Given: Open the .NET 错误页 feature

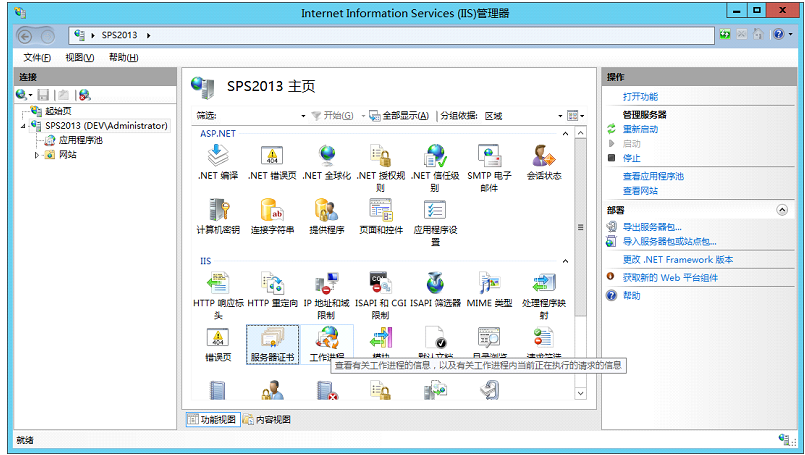Looking at the screenshot, I should click(272, 162).
